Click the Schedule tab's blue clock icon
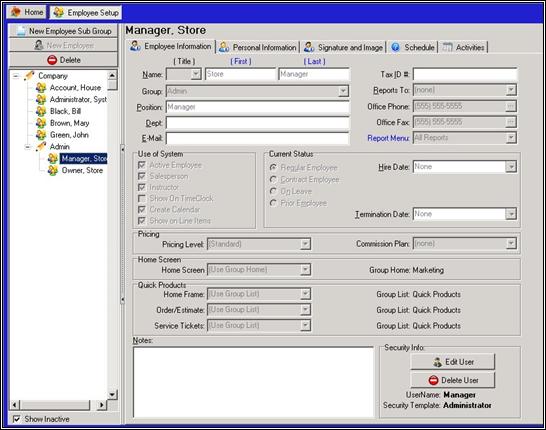The width and height of the screenshot is (546, 430). pos(395,47)
